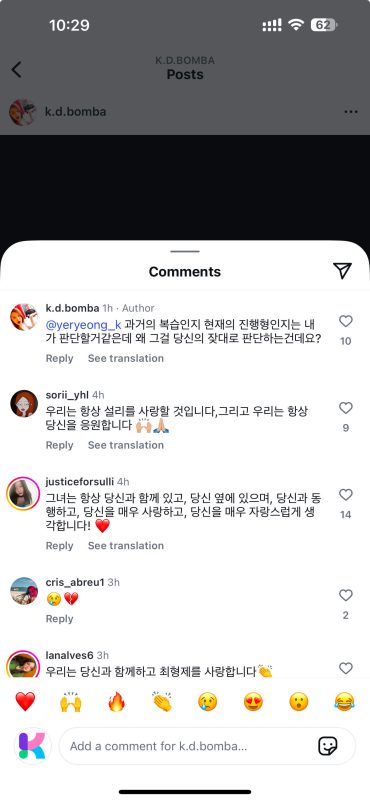This screenshot has width=370, height=801.
Task: Open the sticker GIF picker icon
Action: point(328,746)
